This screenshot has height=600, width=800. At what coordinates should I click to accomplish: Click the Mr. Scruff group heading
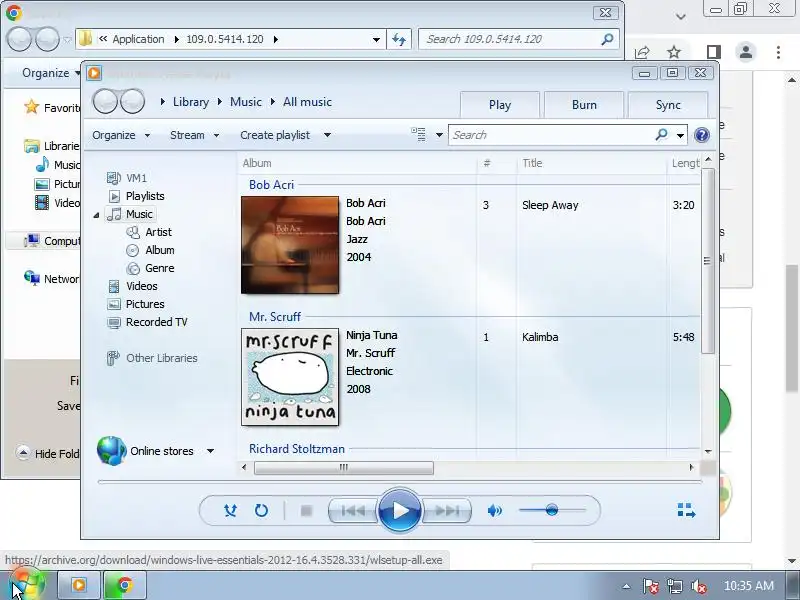(275, 317)
